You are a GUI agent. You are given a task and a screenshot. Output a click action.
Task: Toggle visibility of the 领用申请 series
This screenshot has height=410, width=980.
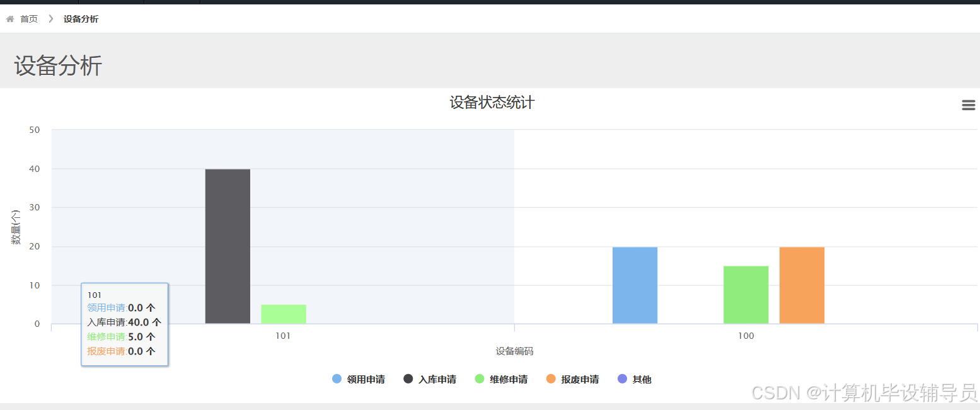pyautogui.click(x=359, y=379)
